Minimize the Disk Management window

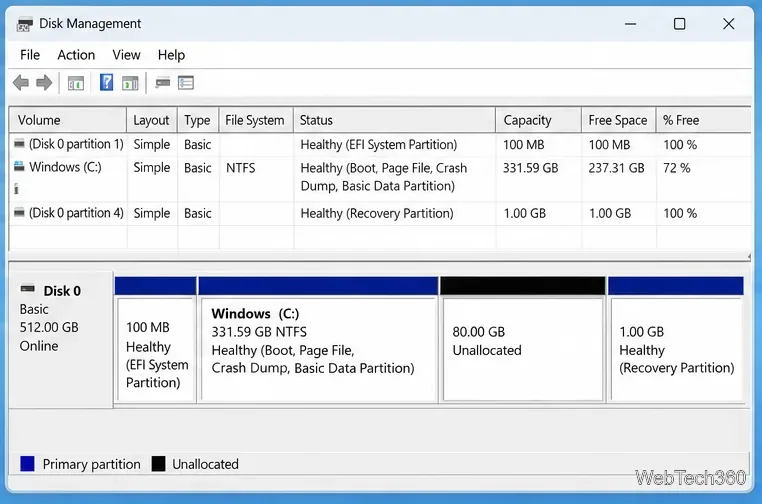coord(630,24)
